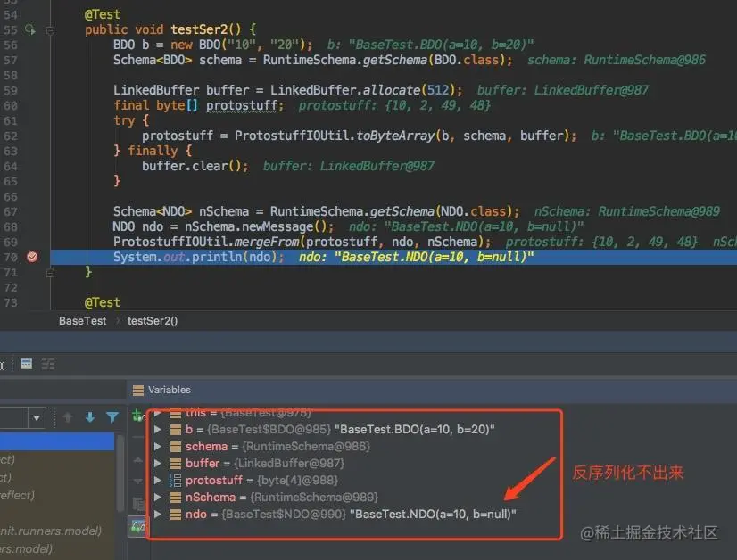This screenshot has height=560, width=737.
Task: Expand the protostuff byte array node
Action: [158, 480]
